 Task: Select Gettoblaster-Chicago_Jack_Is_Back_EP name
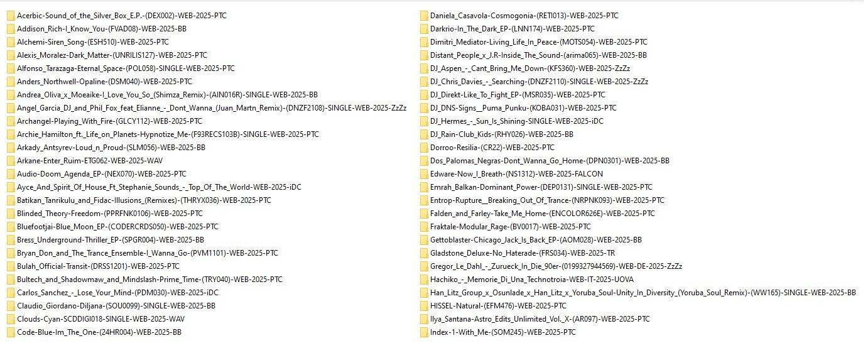tap(536, 240)
